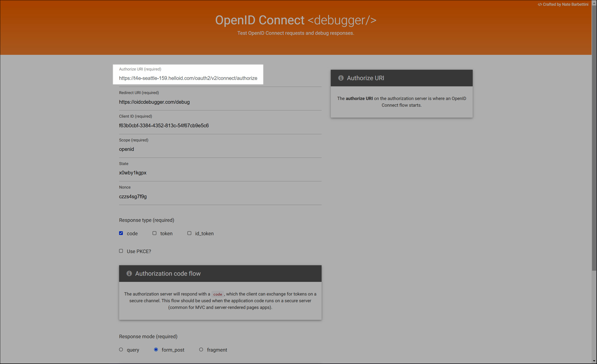Click the 'Authorize URI' help panel heading
This screenshot has width=597, height=364.
pyautogui.click(x=365, y=78)
